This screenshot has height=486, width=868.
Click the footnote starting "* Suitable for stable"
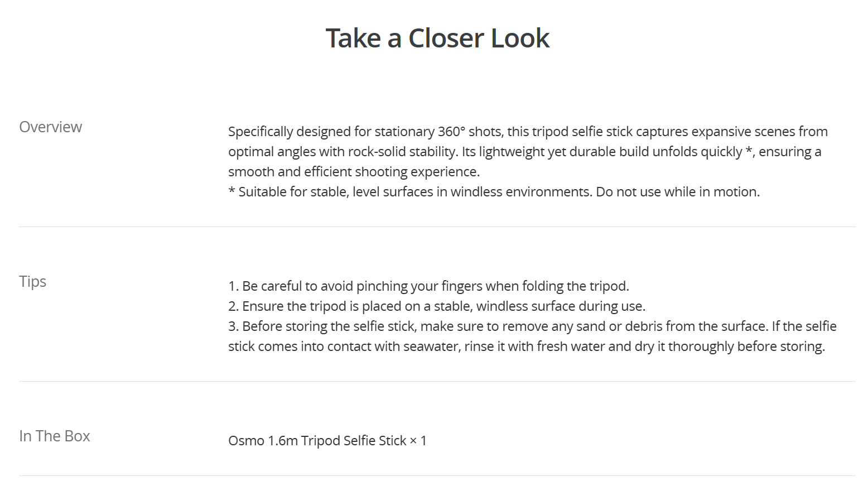[494, 192]
